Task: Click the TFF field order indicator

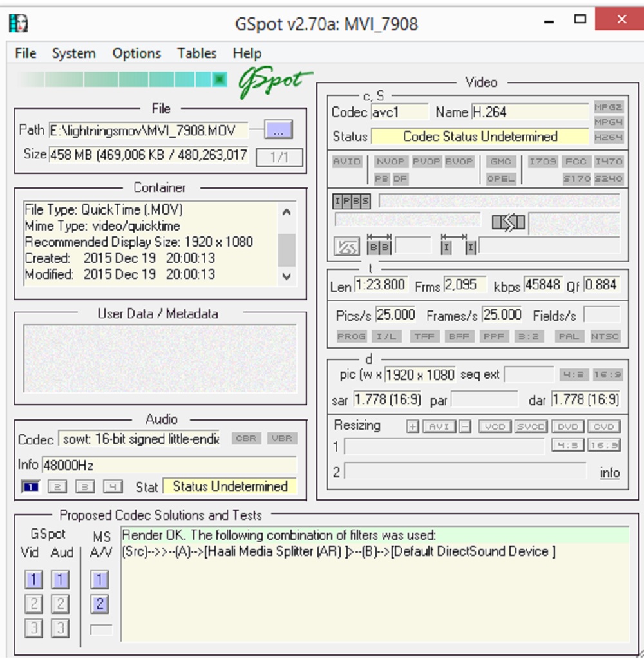Action: (x=424, y=337)
